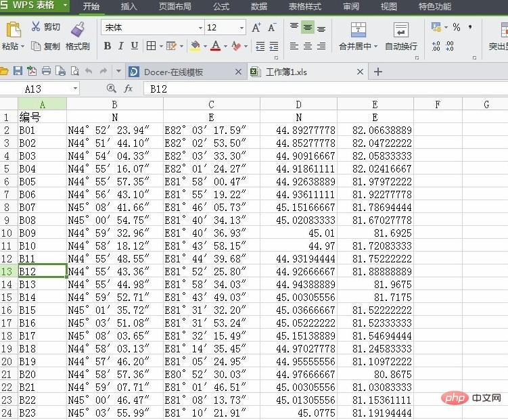Toggle italic formatting
The height and width of the screenshot is (420, 508).
[x=121, y=46]
